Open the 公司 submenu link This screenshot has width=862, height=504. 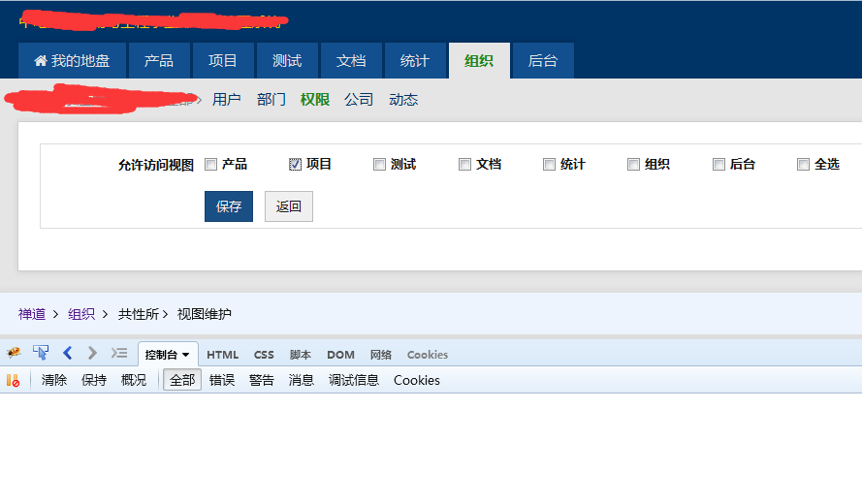[x=359, y=100]
